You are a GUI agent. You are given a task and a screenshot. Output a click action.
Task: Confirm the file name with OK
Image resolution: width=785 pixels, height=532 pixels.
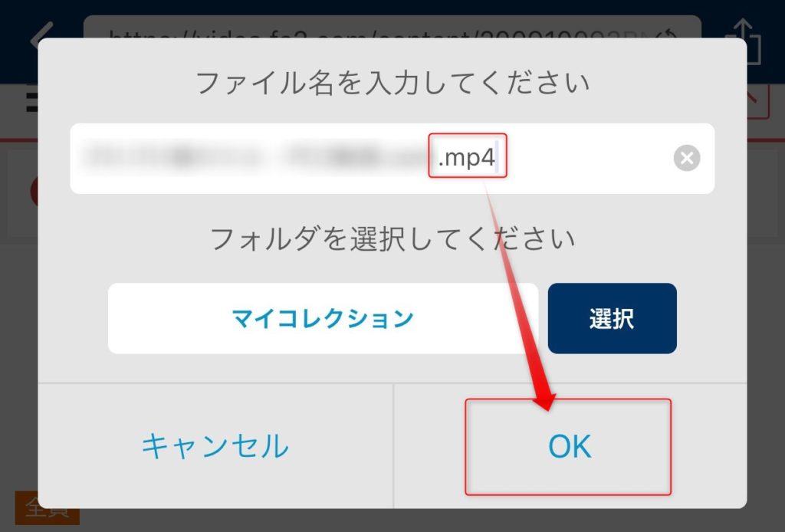click(570, 446)
